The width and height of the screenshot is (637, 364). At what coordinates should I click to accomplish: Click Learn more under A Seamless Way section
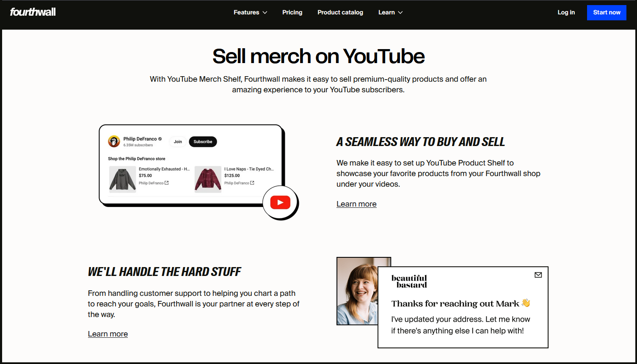356,204
